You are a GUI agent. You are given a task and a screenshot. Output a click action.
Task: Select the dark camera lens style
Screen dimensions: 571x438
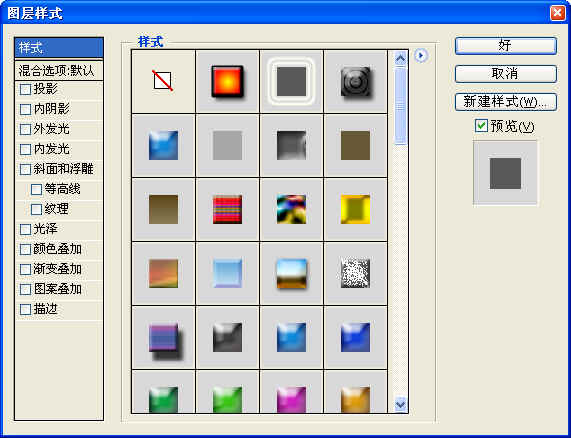tap(355, 81)
